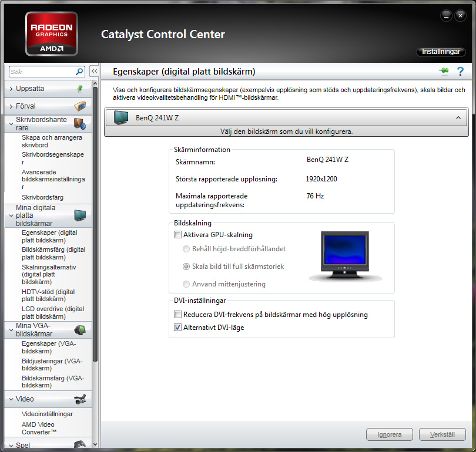
Task: Click the Verkställ button
Action: (x=442, y=435)
